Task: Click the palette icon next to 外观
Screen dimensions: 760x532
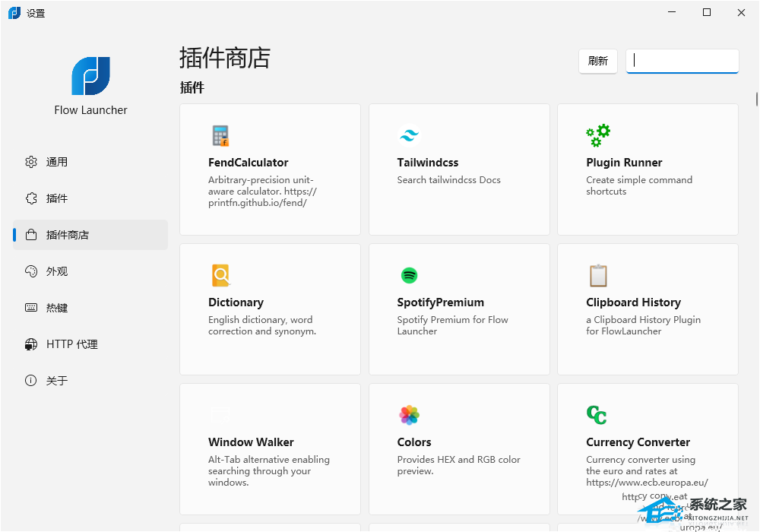Action: (31, 271)
